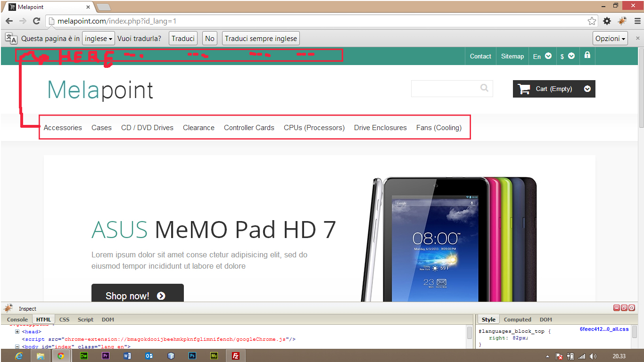Click the Firebug logo in the Inspect panel
This screenshot has height=362, width=644.
[x=8, y=308]
